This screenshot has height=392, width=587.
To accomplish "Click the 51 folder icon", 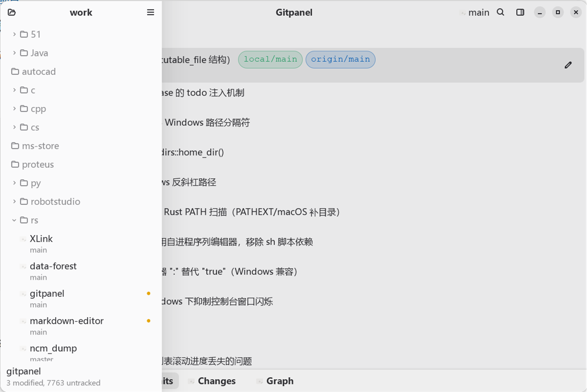I will (24, 34).
